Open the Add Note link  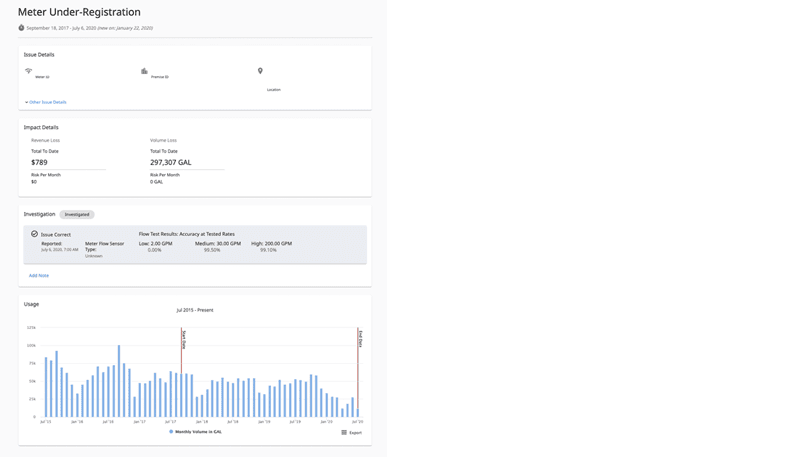[39, 276]
